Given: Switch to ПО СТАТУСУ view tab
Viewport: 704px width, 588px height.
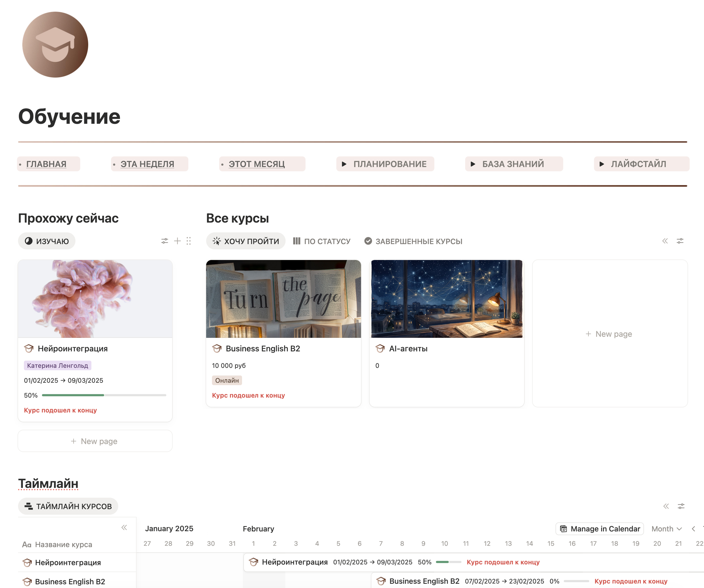Looking at the screenshot, I should [321, 241].
